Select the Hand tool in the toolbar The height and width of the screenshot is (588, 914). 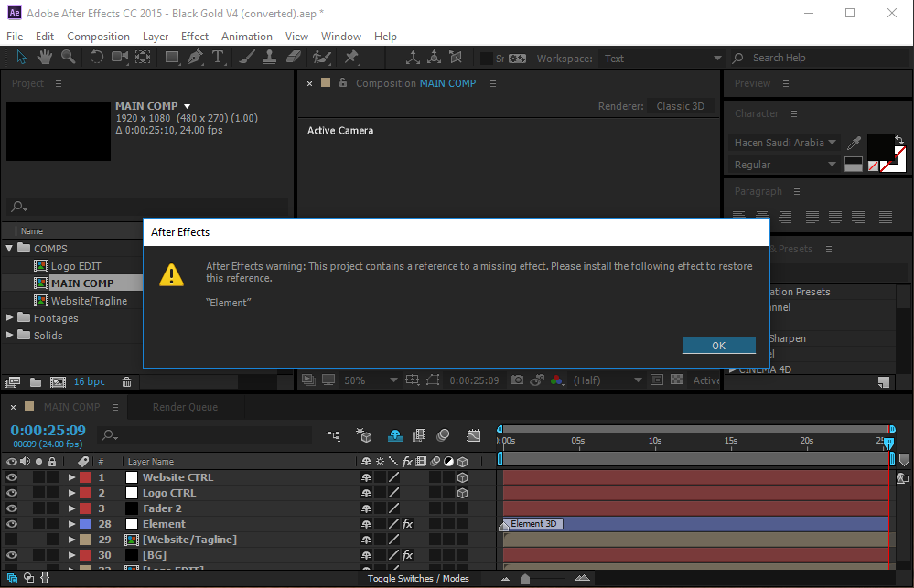coord(45,58)
